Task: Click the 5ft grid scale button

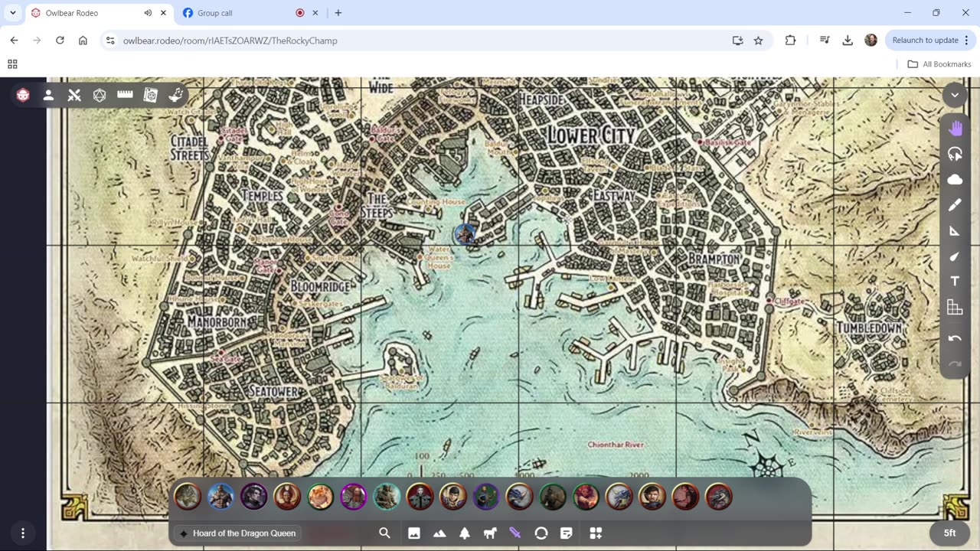Action: coord(949,533)
